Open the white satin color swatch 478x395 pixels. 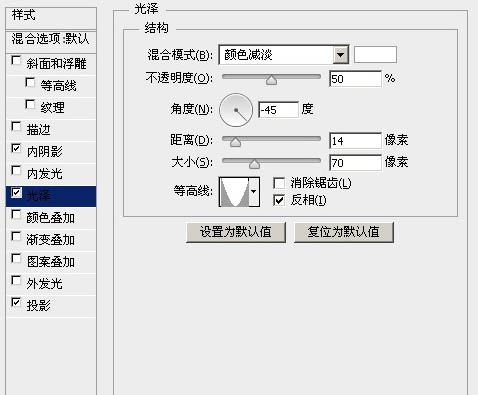point(375,54)
